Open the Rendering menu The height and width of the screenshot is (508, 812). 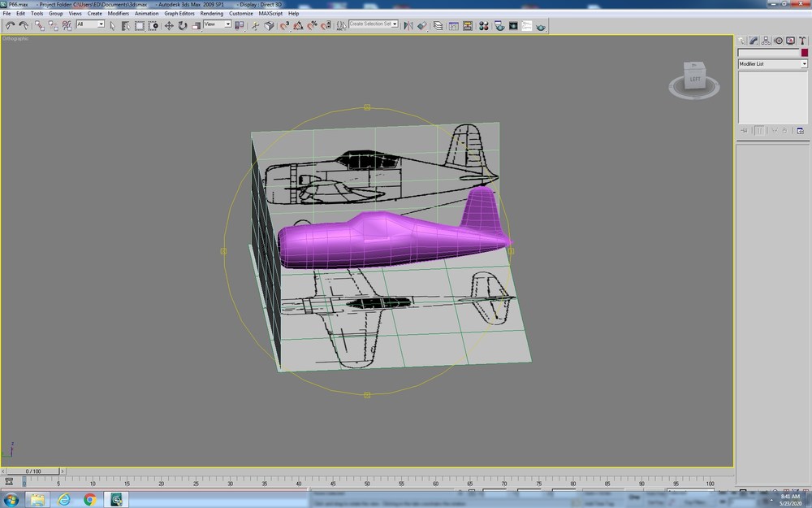(x=212, y=14)
